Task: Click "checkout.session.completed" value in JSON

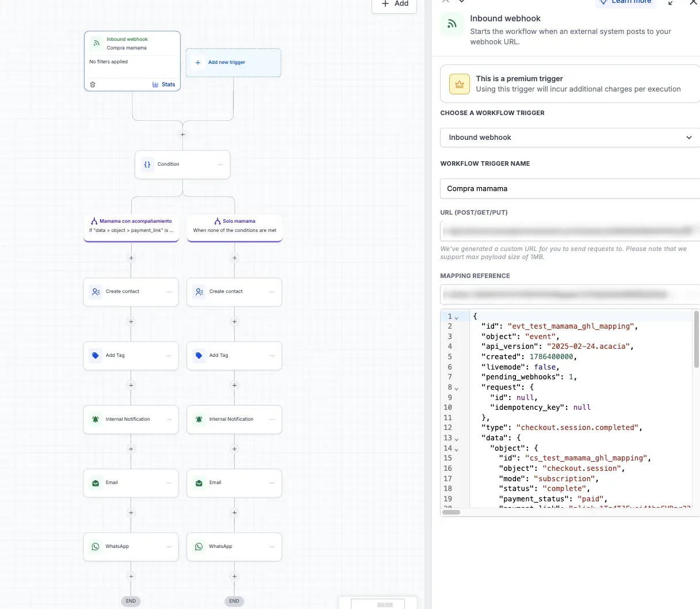Action: [x=577, y=428]
